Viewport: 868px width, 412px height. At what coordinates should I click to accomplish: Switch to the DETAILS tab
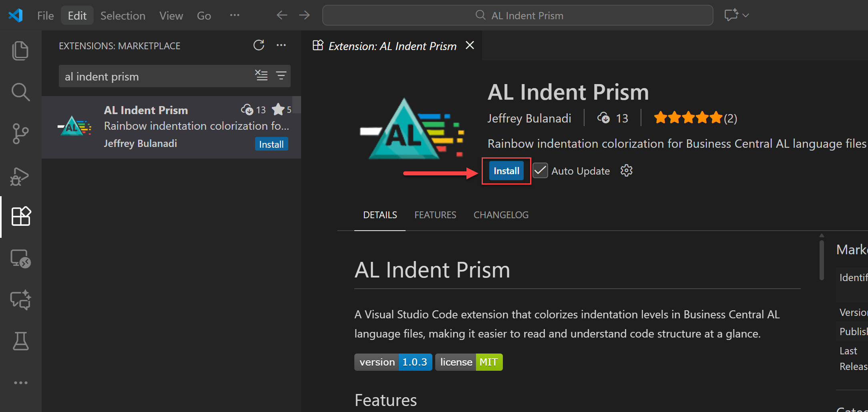tap(380, 215)
